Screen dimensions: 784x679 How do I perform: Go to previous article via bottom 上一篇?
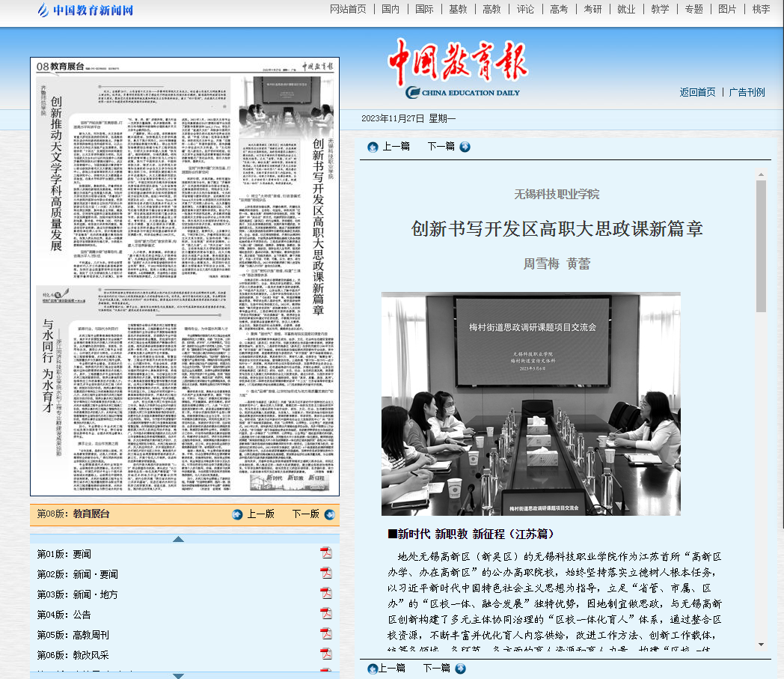coord(391,668)
